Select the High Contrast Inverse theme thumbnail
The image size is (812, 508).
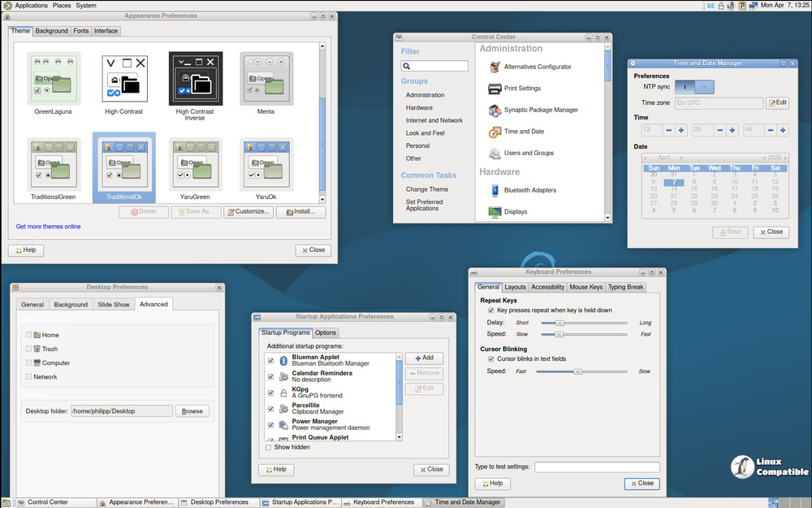[x=195, y=79]
